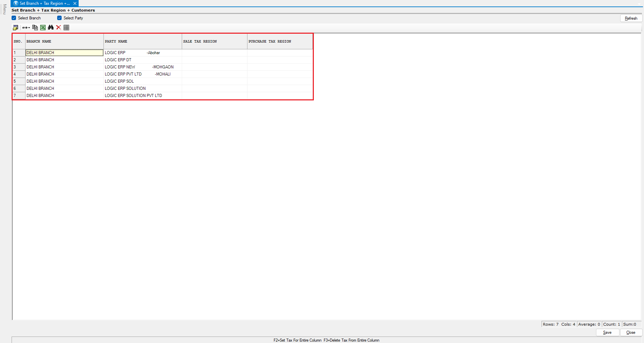Click the grid layout settings icon
The image size is (644, 343).
point(15,28)
